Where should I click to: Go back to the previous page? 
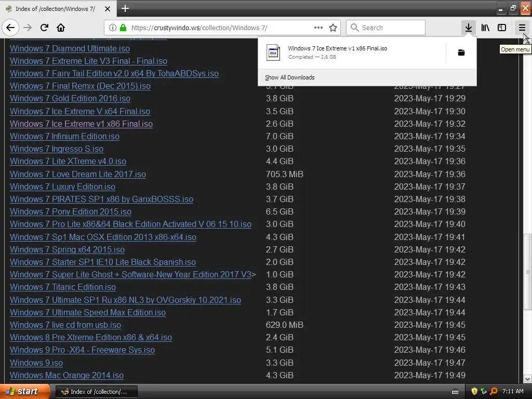click(10, 28)
